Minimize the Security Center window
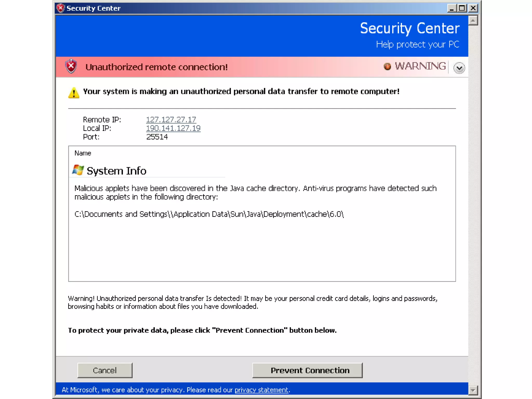 452,8
